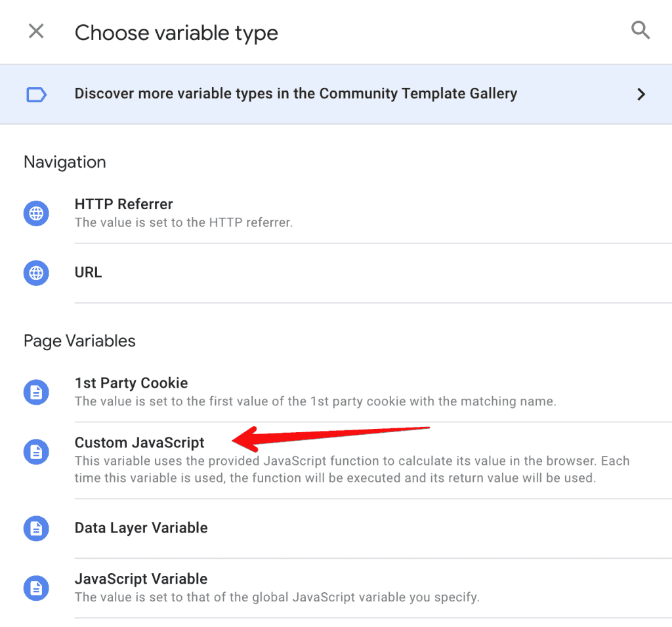Click the 1st Party Cookie document icon
Viewport: 672px width, 627px height.
click(36, 392)
